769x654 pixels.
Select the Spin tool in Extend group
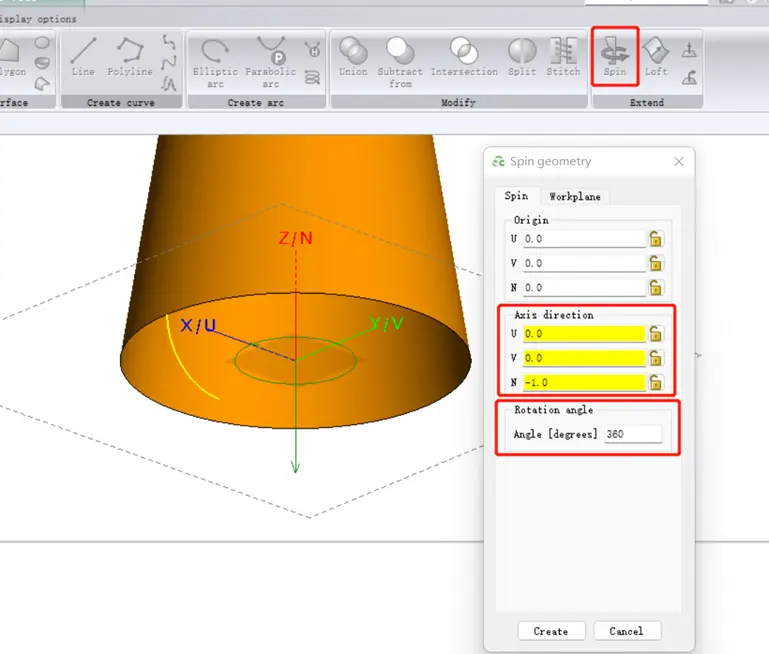point(615,56)
